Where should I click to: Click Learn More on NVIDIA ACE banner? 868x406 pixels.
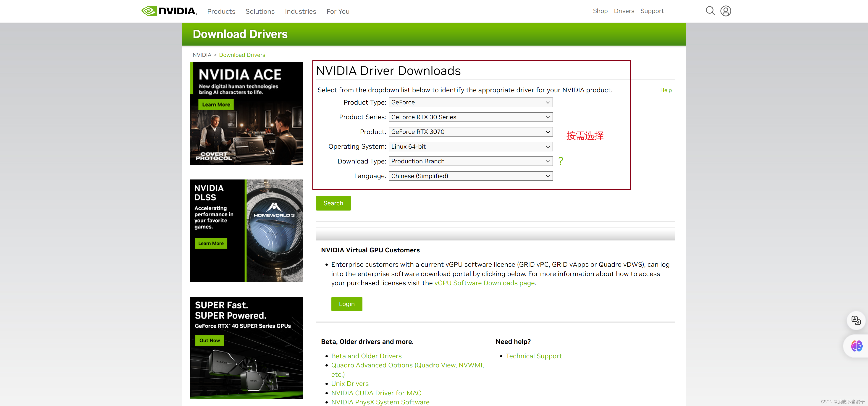tap(216, 105)
